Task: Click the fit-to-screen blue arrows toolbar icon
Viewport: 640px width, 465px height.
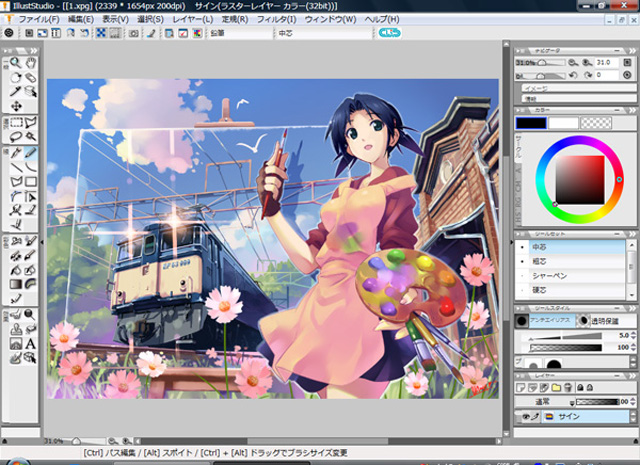Action: tap(101, 33)
